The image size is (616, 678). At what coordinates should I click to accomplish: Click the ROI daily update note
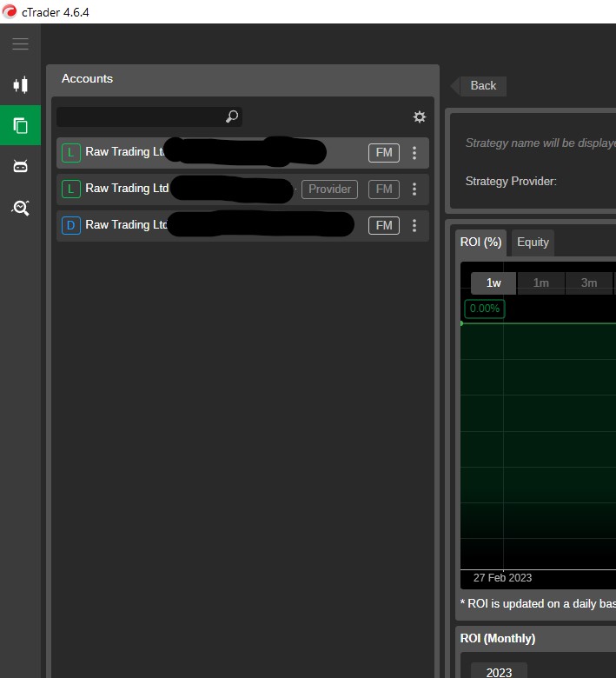point(538,603)
